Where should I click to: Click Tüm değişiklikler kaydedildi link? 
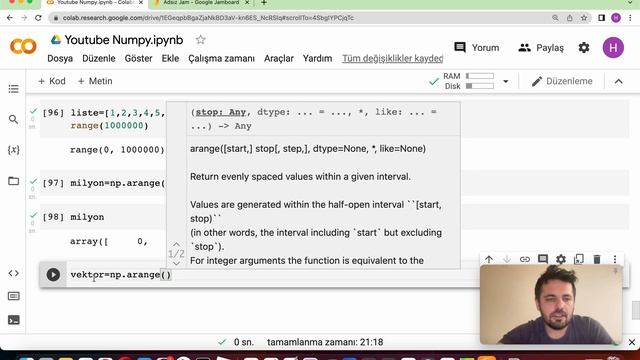pos(393,58)
